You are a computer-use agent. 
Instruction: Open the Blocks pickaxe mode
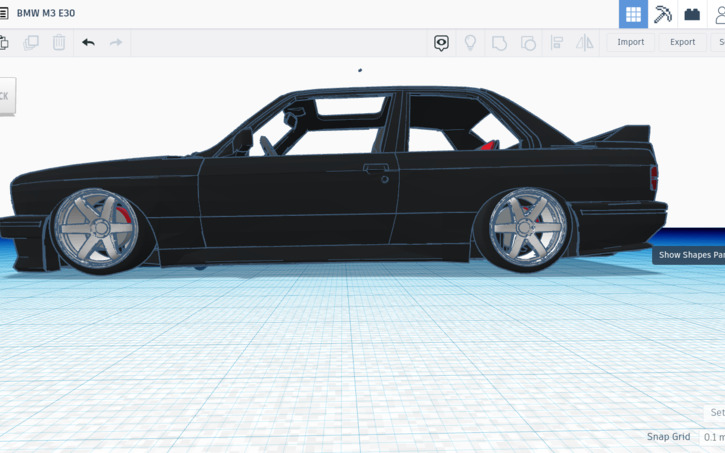[663, 14]
